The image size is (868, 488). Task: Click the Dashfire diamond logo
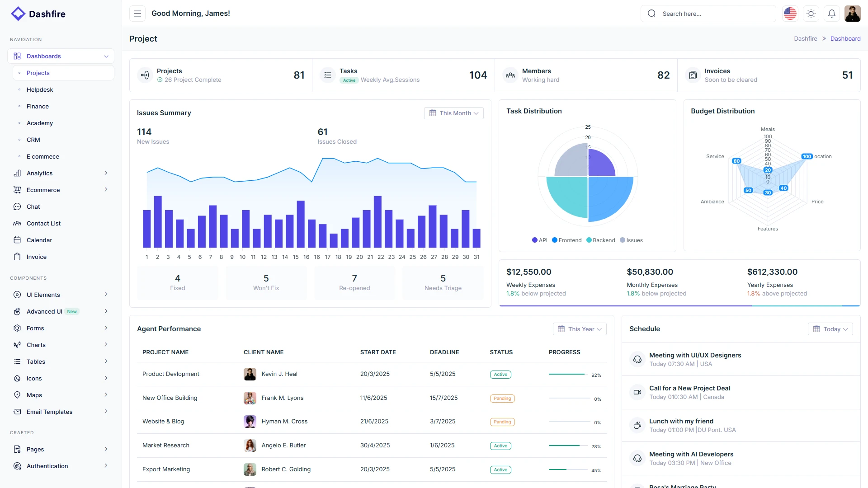[18, 14]
